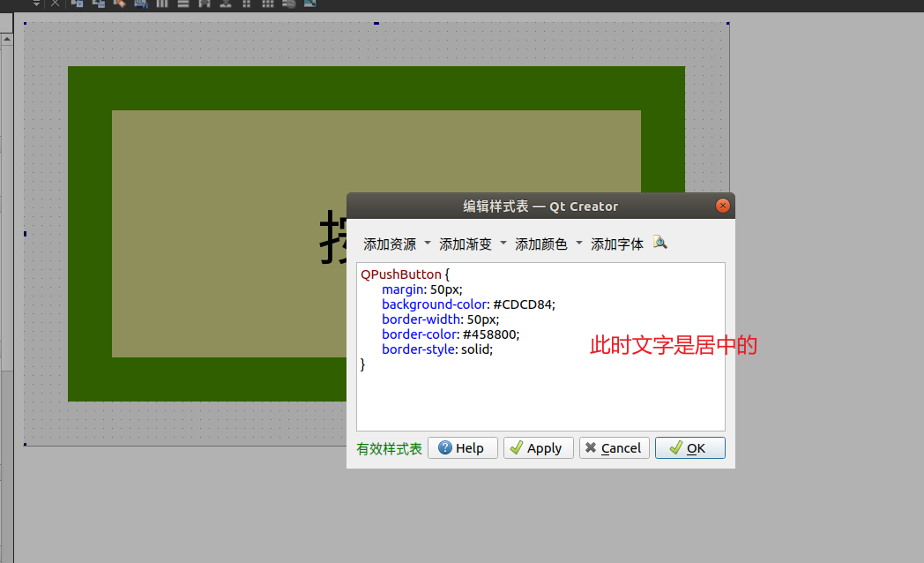924x563 pixels.
Task: Click the top-middle selection handle of the form
Action: 376,23
